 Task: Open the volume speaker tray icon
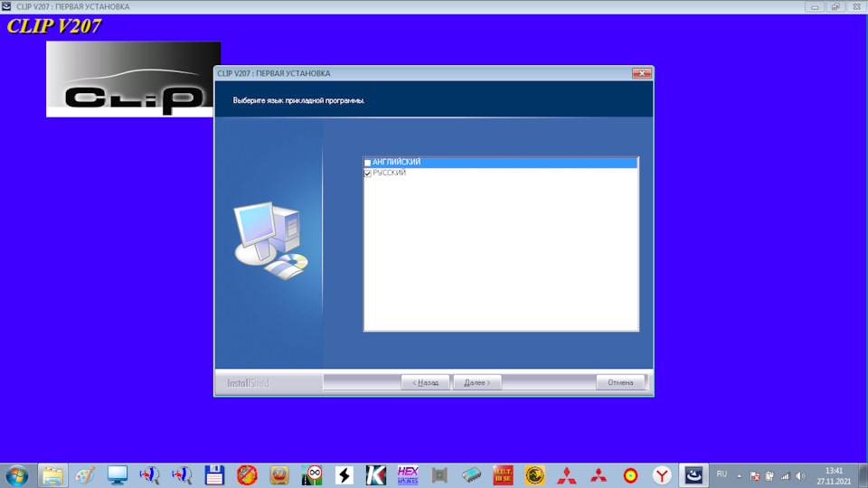click(x=800, y=476)
